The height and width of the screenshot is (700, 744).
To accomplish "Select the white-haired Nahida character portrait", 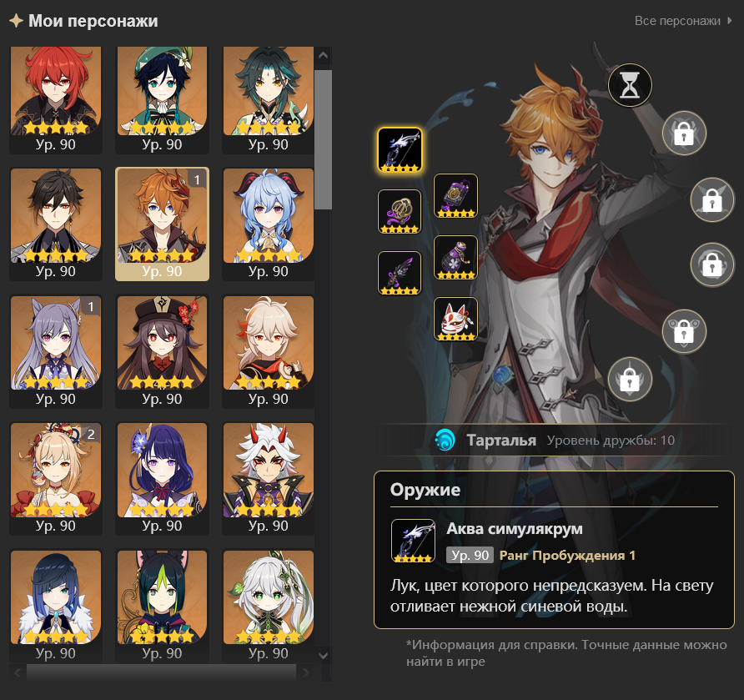I will pos(268,606).
